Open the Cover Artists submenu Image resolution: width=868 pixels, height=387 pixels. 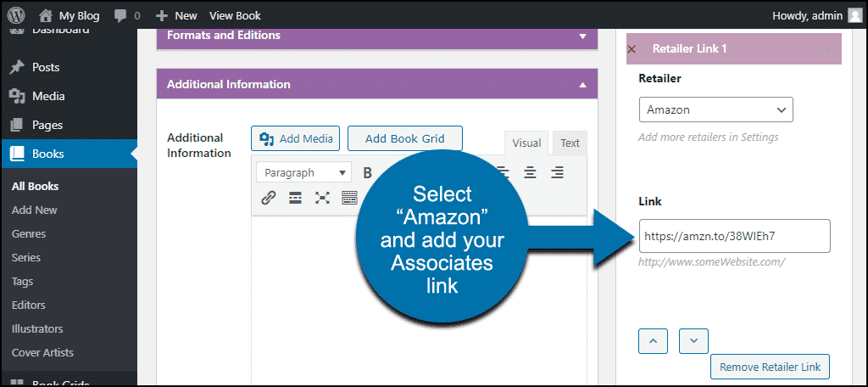pyautogui.click(x=42, y=352)
